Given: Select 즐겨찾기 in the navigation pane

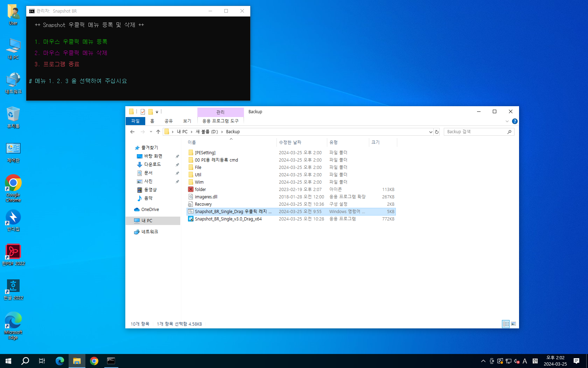Looking at the screenshot, I should (x=149, y=148).
